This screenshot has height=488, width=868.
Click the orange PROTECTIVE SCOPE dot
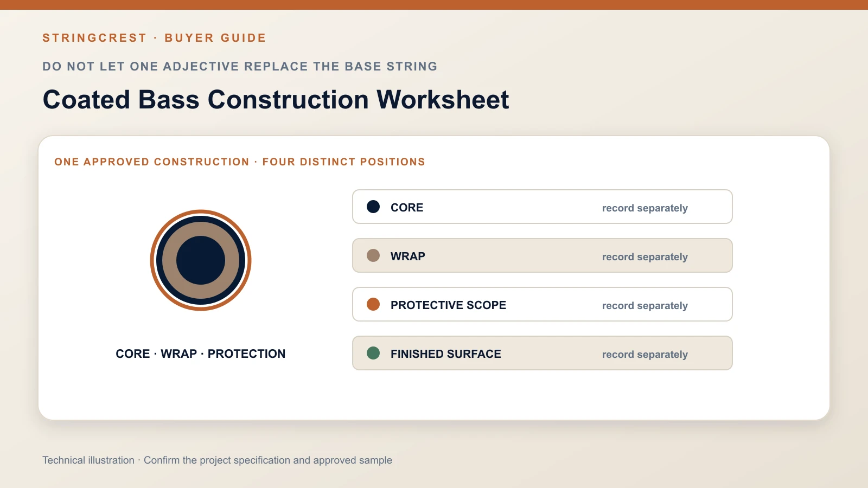click(x=373, y=304)
